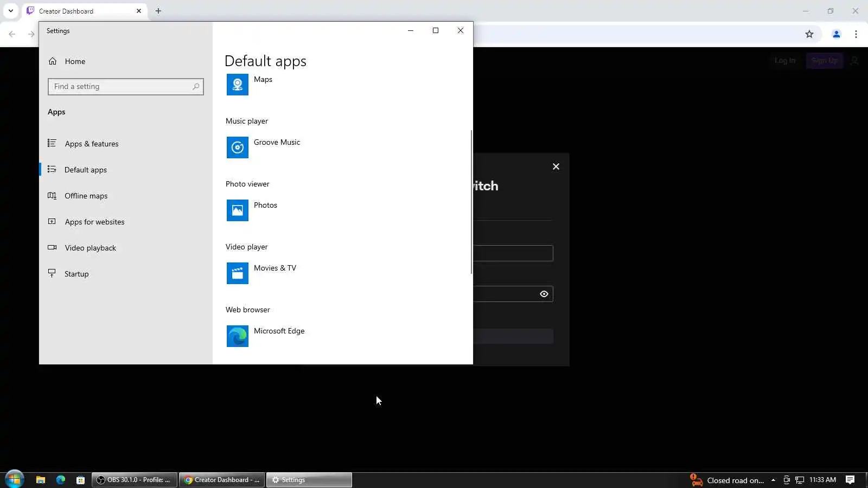Click the Video player heading

click(x=247, y=247)
